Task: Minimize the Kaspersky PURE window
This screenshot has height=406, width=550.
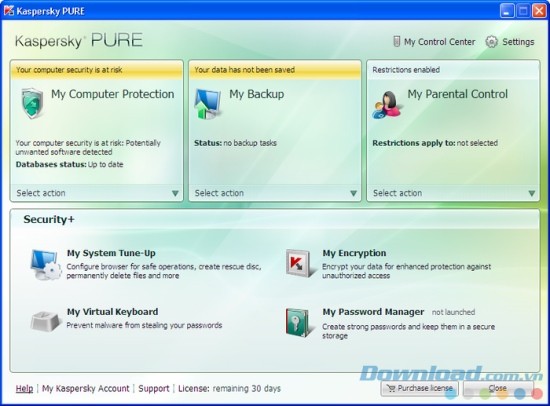Action: click(507, 11)
